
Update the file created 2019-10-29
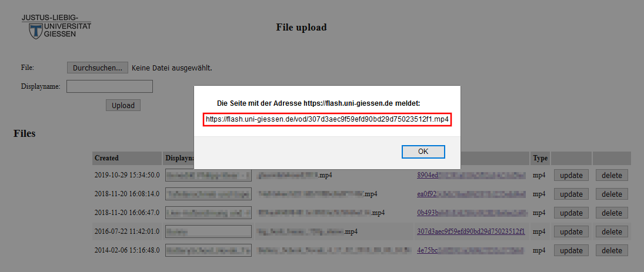pyautogui.click(x=571, y=175)
